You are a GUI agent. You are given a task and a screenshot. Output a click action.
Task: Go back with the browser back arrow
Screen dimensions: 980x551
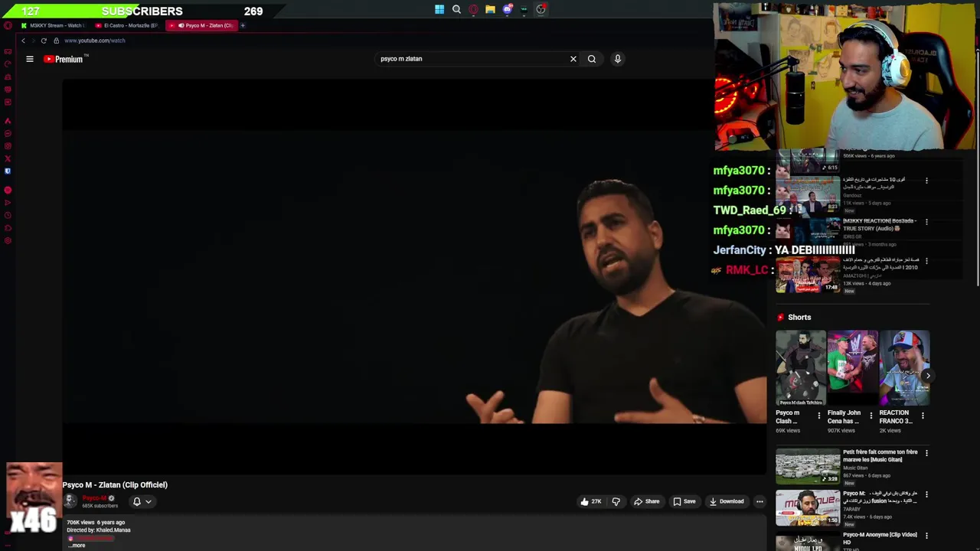pyautogui.click(x=23, y=41)
